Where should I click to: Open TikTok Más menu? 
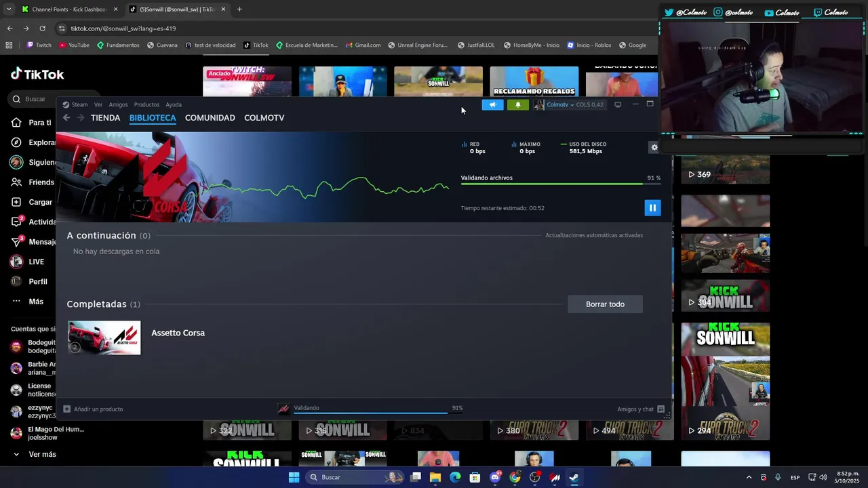pos(27,302)
